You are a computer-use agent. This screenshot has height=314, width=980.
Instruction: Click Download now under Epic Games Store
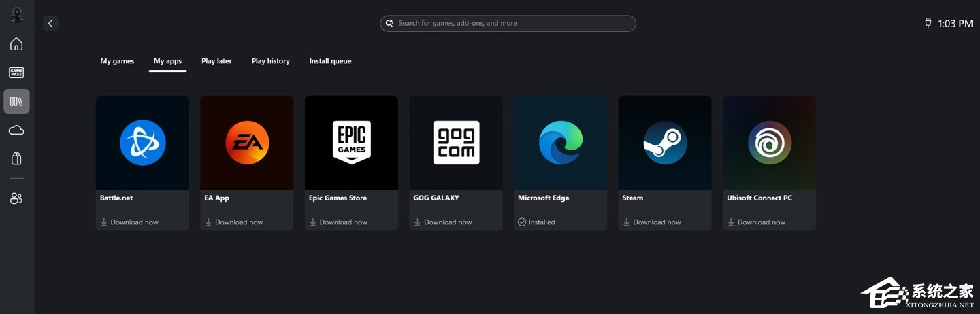click(338, 222)
